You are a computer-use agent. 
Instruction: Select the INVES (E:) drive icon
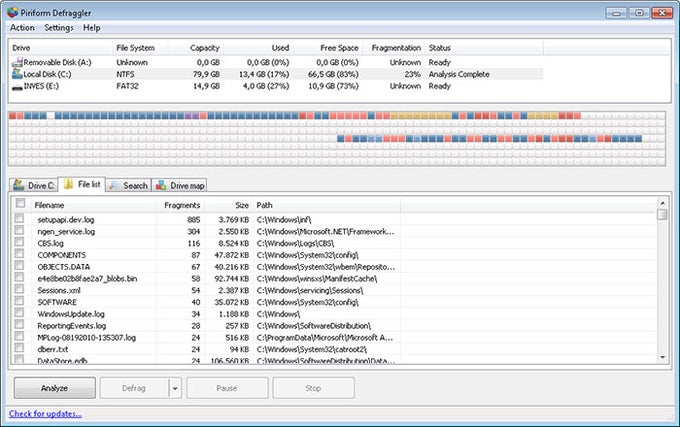(x=17, y=88)
